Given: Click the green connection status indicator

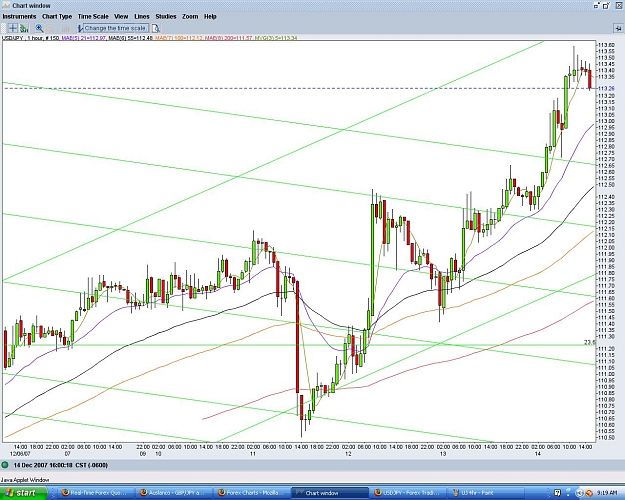Looking at the screenshot, I should click(x=5, y=465).
